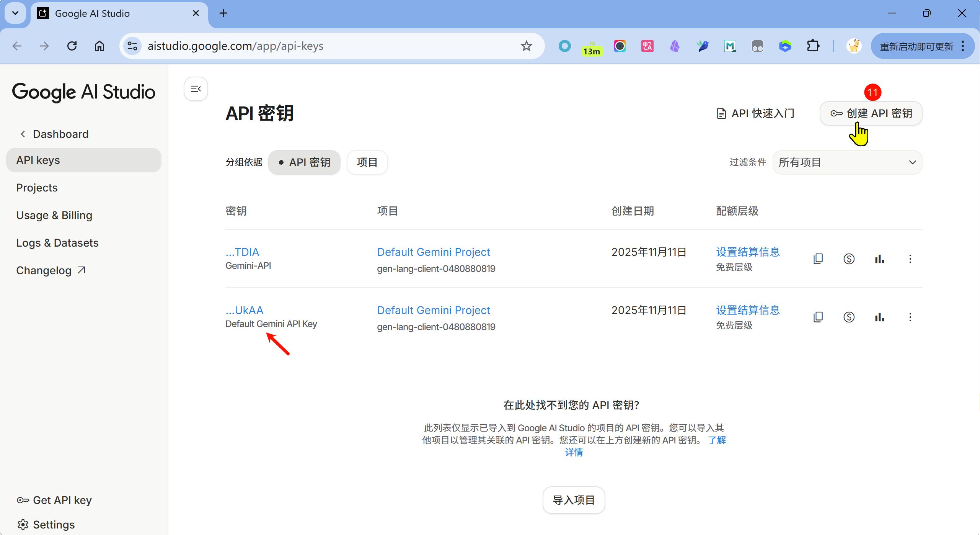View usage chart for ...TDIA key
The height and width of the screenshot is (535, 980).
879,259
